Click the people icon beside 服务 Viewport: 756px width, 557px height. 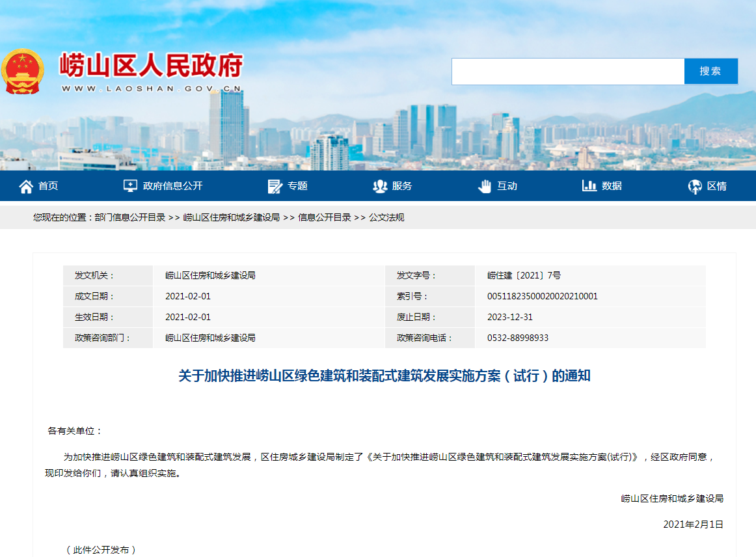[x=380, y=186]
